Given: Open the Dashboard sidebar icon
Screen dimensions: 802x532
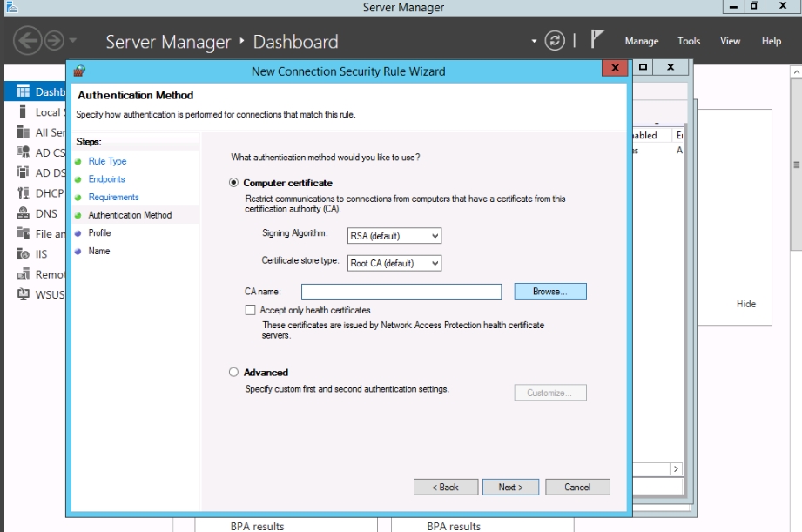Looking at the screenshot, I should pos(23,91).
